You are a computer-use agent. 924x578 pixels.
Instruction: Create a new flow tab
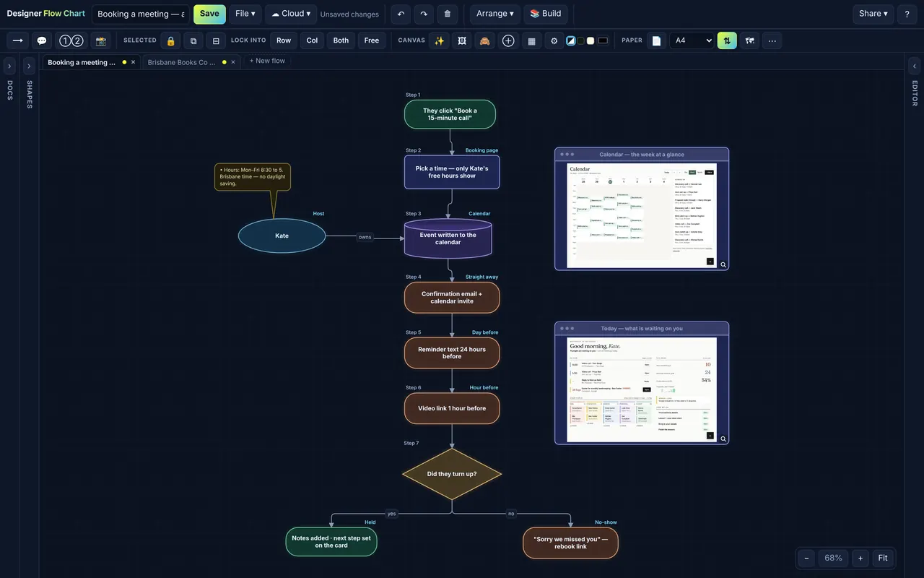267,61
